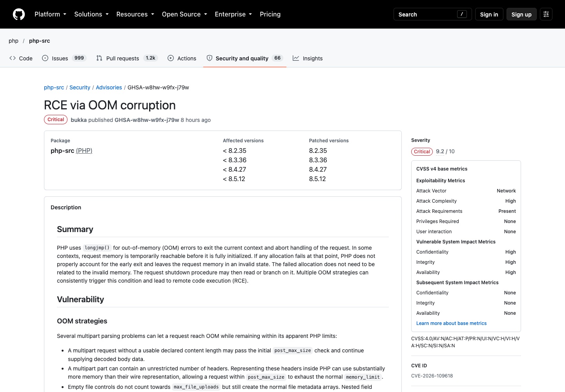Viewport: 565px width, 392px height.
Task: Switch to the Pull requests tab
Action: click(127, 58)
